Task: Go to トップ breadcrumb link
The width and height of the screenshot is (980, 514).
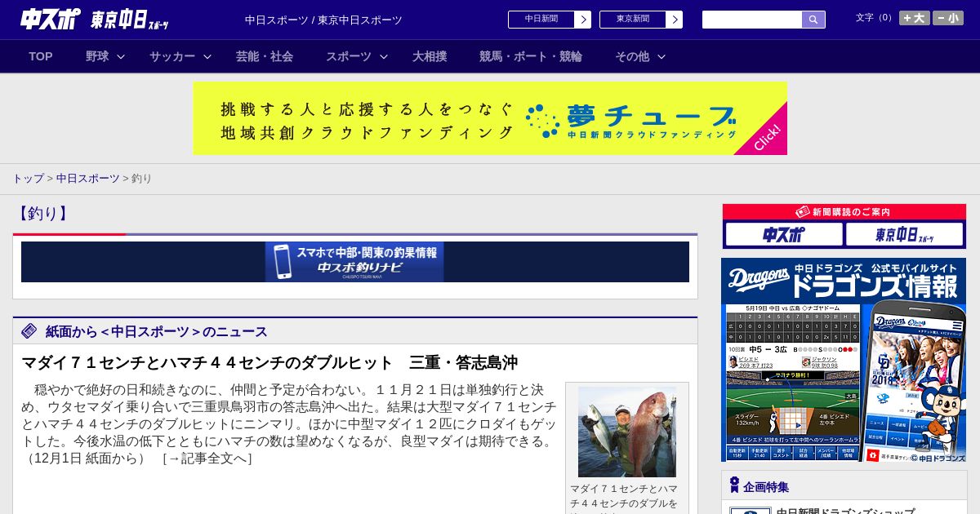Action: [x=28, y=179]
